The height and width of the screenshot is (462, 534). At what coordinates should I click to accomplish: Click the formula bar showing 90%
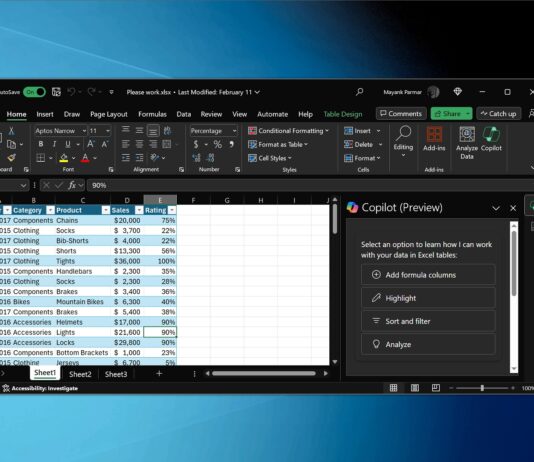(x=310, y=185)
